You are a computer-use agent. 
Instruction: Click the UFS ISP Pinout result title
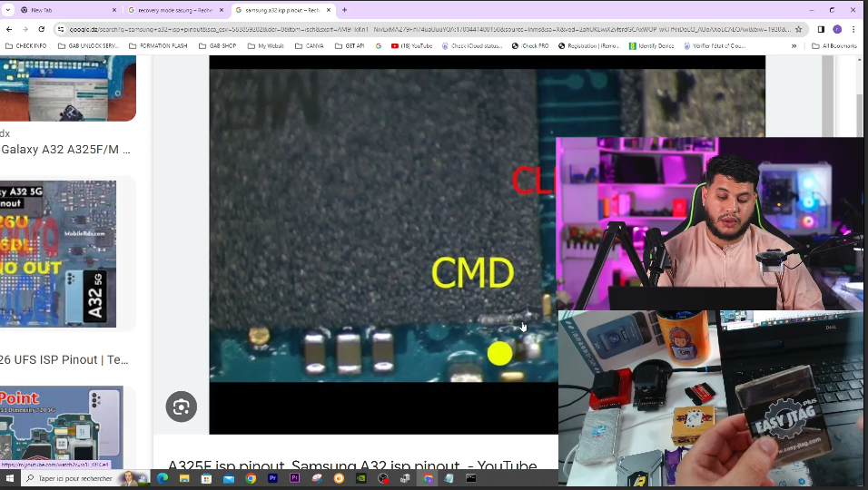click(x=64, y=359)
